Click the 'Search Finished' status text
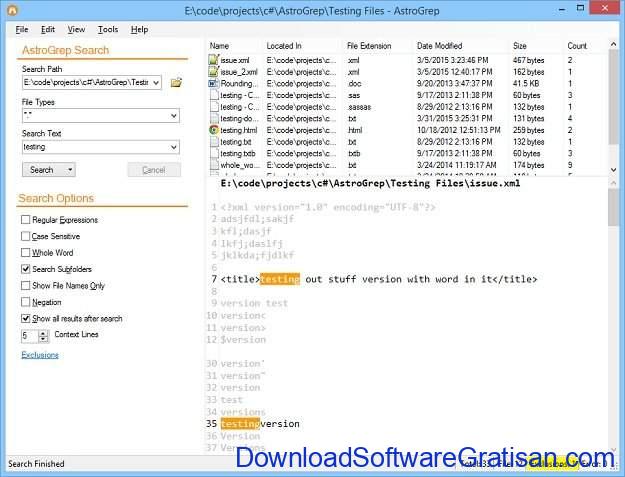 click(x=36, y=464)
